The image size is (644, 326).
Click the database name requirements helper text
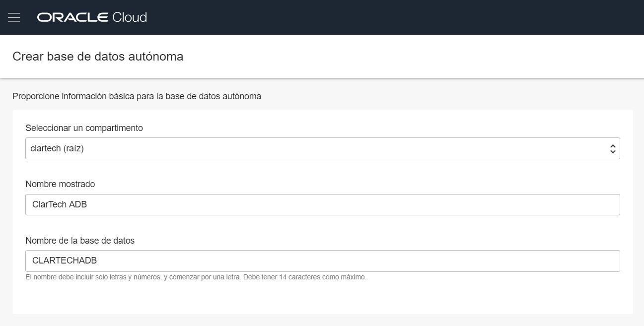click(196, 277)
